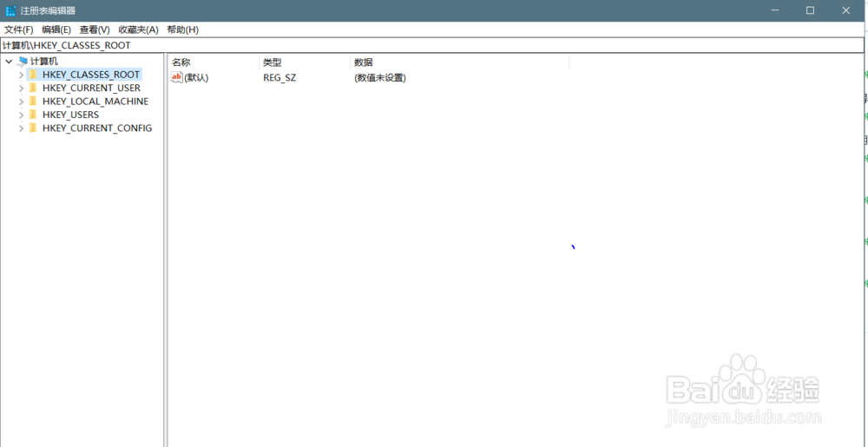Screen dimensions: 868x447
Task: Expand the HKEY_CLASSES_ROOT key
Action: coord(21,75)
